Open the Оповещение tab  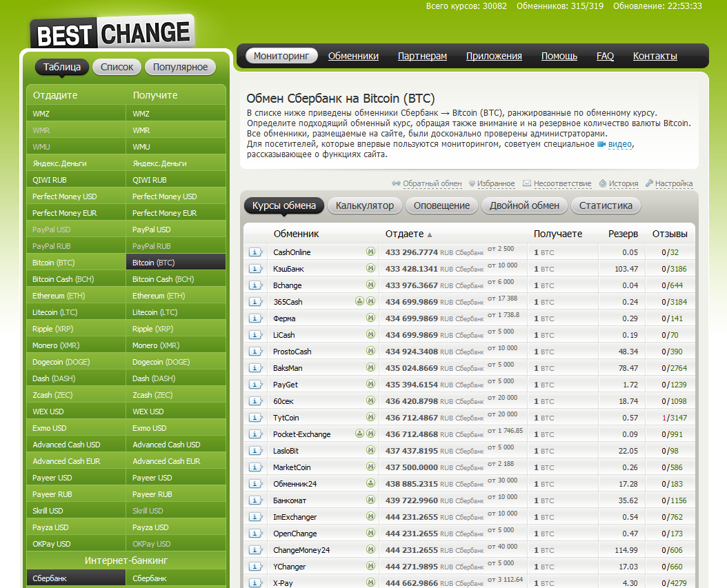click(x=442, y=205)
